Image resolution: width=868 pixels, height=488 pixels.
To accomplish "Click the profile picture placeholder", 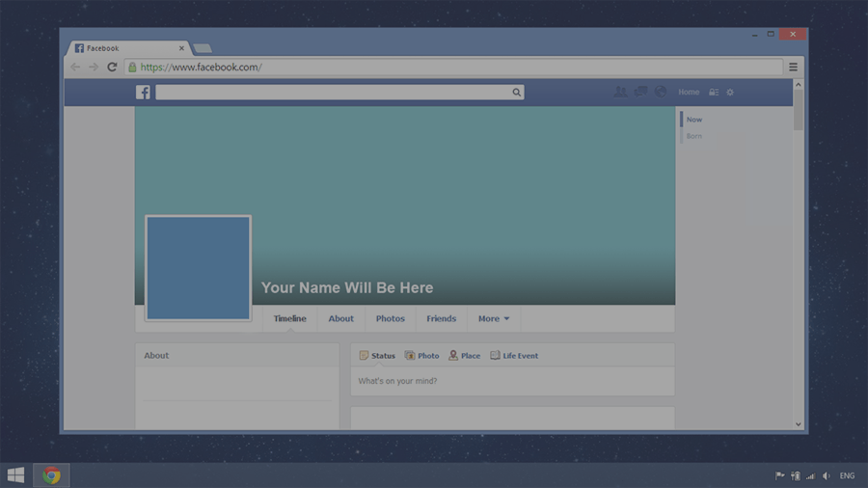I will [x=198, y=268].
